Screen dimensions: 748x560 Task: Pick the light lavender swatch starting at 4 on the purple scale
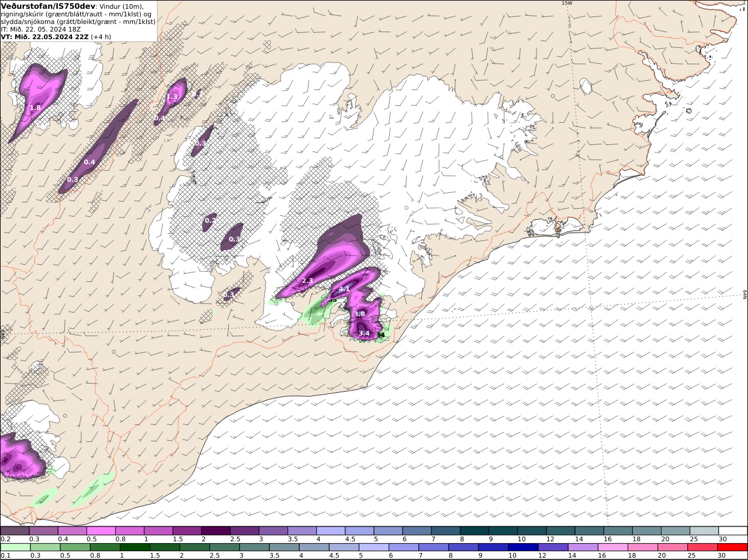tap(331, 531)
